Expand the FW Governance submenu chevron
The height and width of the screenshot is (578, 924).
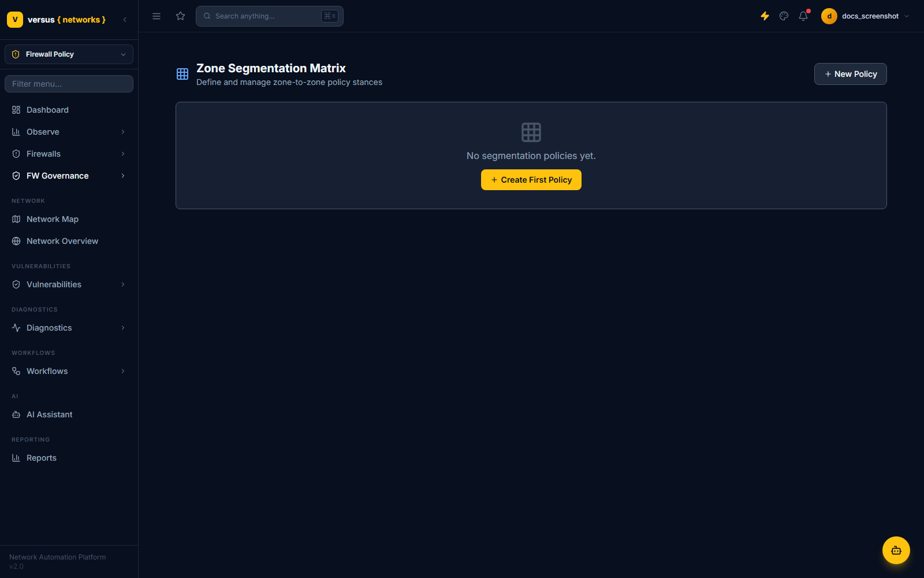point(123,176)
